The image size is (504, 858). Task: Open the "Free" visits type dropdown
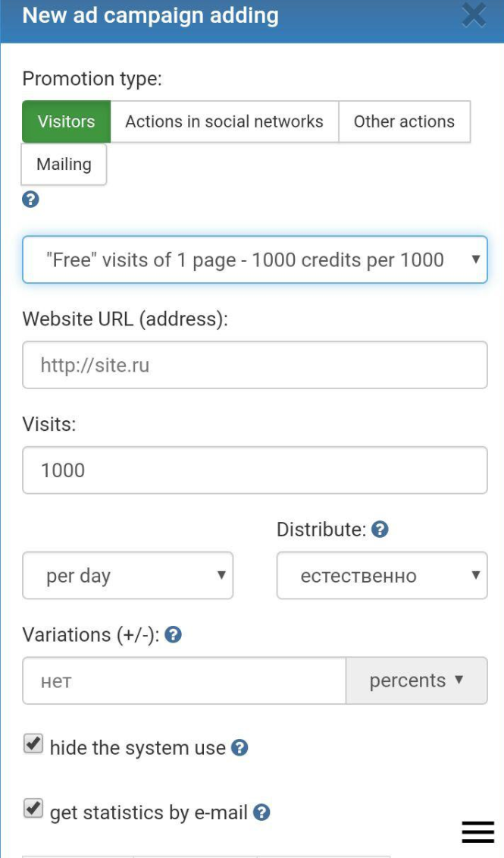click(255, 260)
